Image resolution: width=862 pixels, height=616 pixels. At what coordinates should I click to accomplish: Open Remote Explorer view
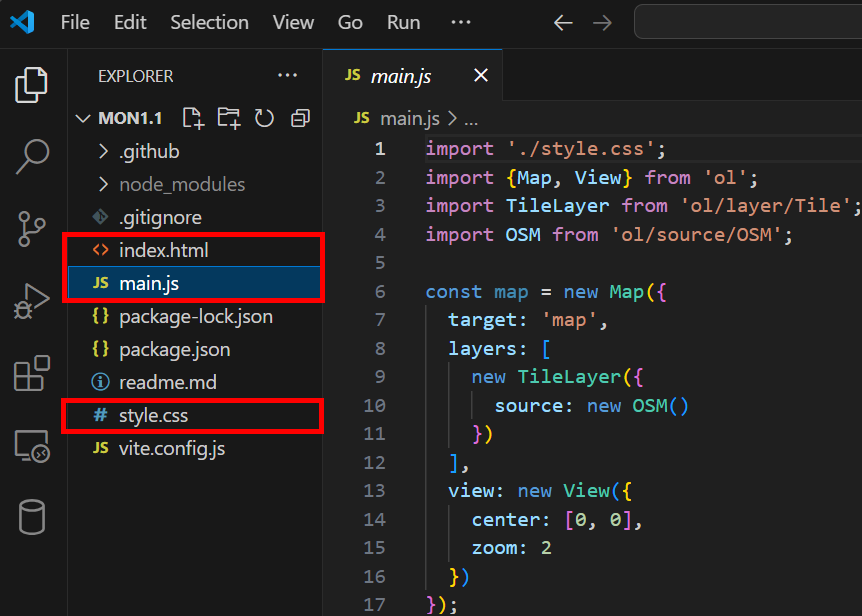pyautogui.click(x=31, y=446)
